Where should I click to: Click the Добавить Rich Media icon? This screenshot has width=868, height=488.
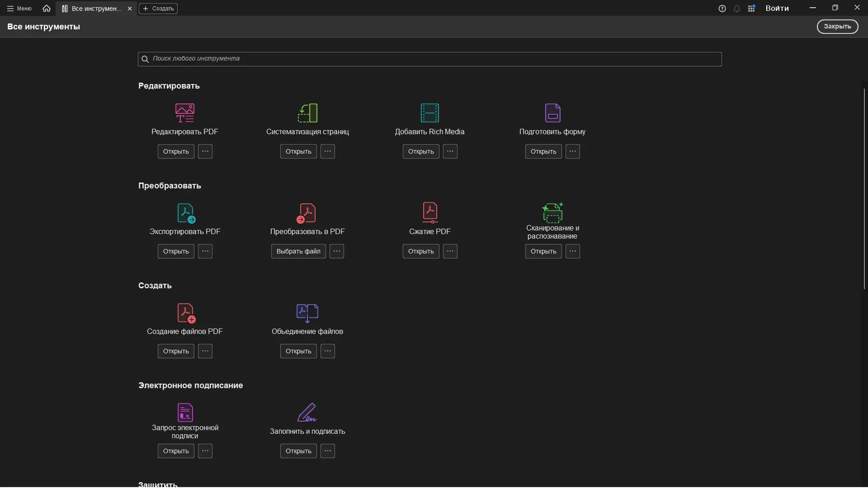pyautogui.click(x=429, y=113)
